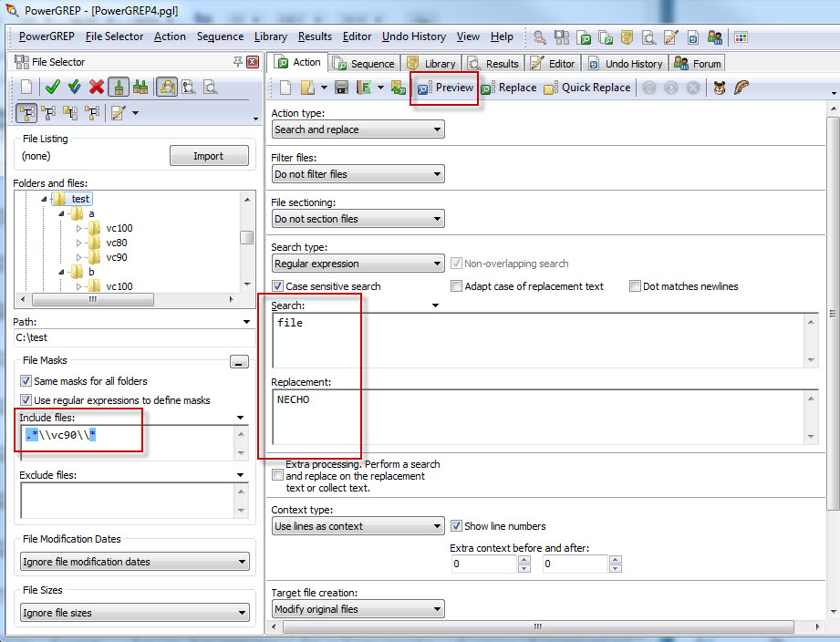This screenshot has height=642, width=840.
Task: Click the pencil edit icon below File Selector toolbar
Action: tap(118, 112)
